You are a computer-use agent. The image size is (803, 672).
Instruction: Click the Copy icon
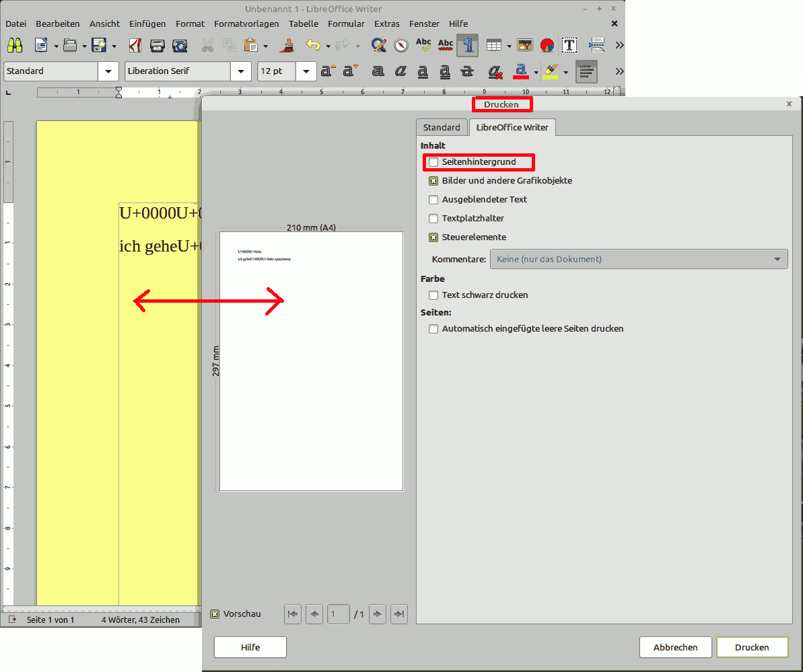tap(229, 46)
